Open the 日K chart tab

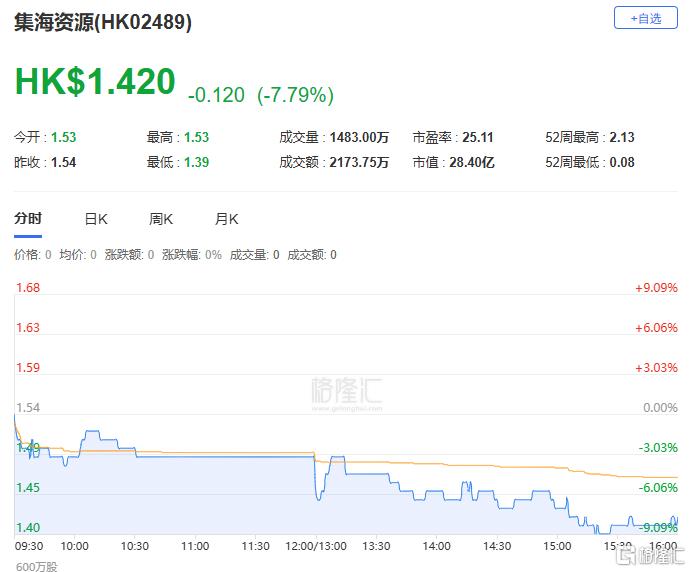(96, 219)
